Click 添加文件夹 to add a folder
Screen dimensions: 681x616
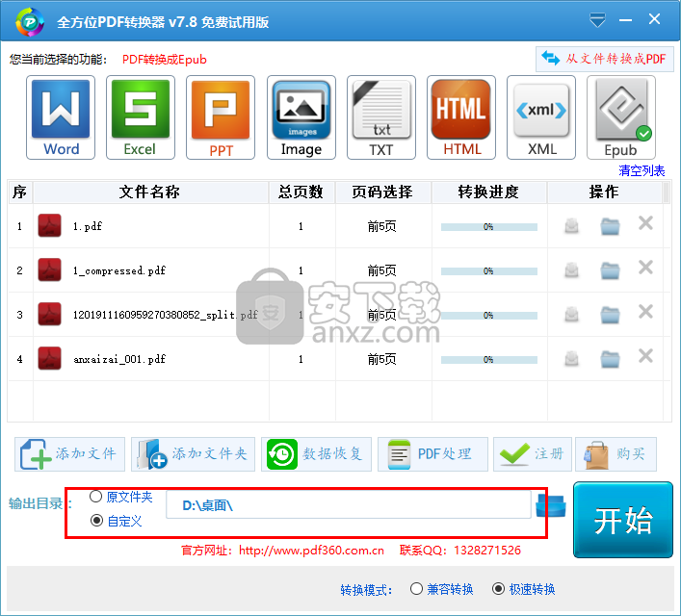point(193,454)
